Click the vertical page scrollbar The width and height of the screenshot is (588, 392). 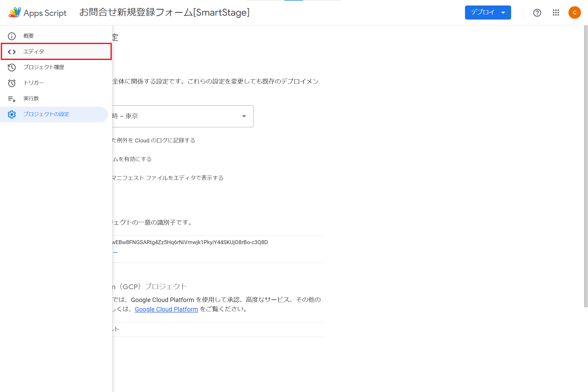[586, 166]
